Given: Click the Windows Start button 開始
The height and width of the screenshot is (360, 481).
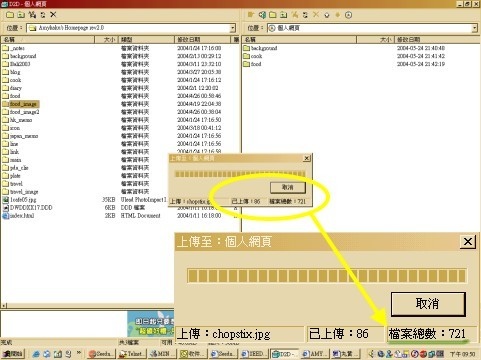Looking at the screenshot, I should click(13, 354).
